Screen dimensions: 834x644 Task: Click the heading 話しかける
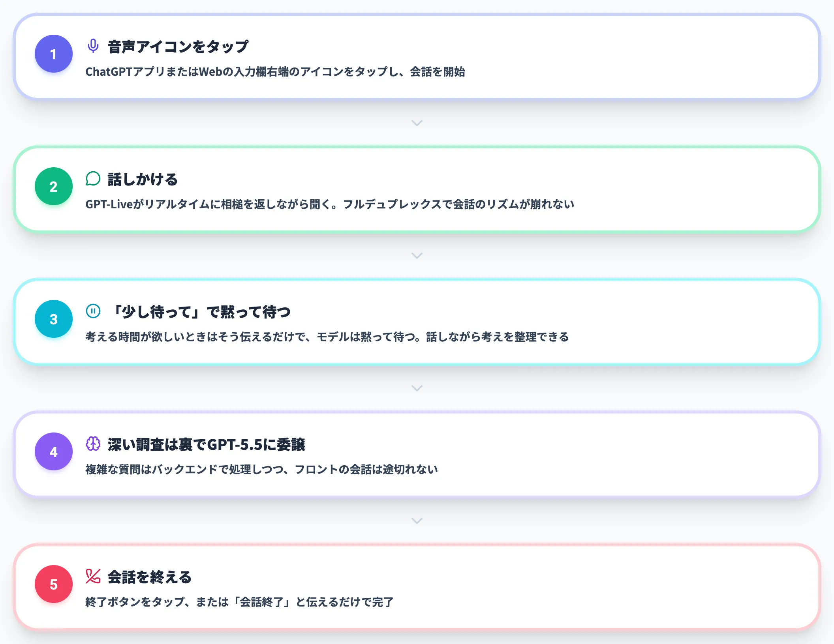tap(143, 179)
